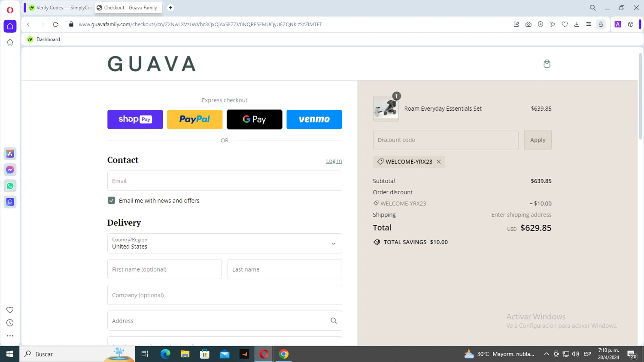Open the notification center icon

point(632,354)
